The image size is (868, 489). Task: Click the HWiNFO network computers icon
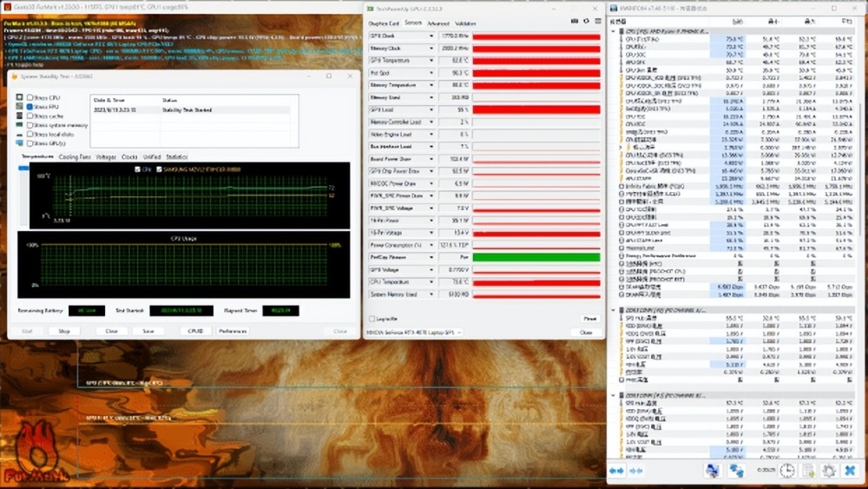point(713,471)
